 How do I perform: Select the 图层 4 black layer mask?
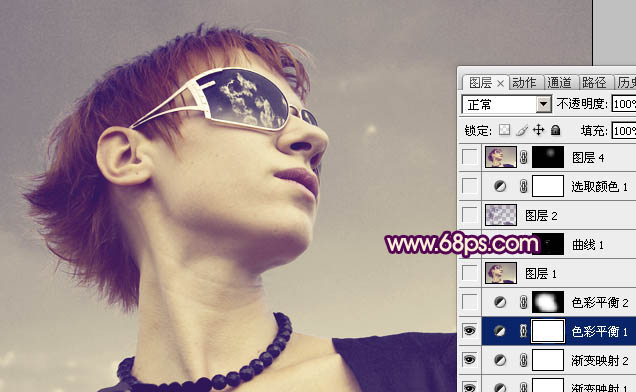coord(548,157)
